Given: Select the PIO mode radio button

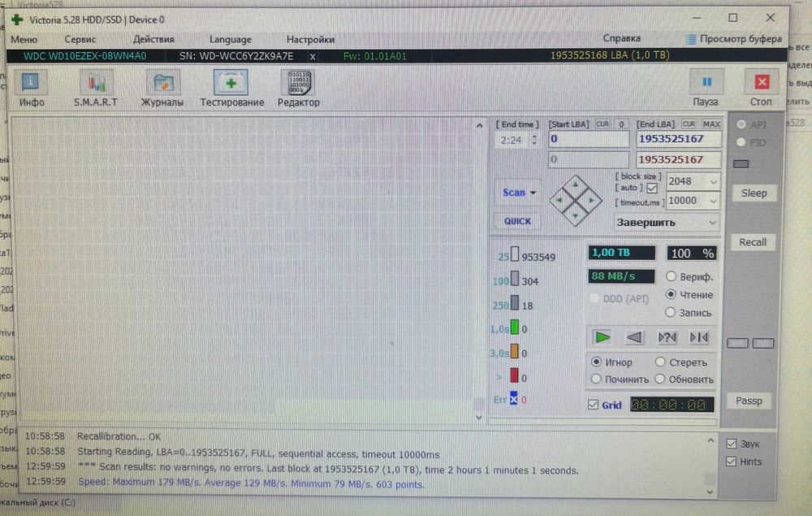Looking at the screenshot, I should (741, 142).
